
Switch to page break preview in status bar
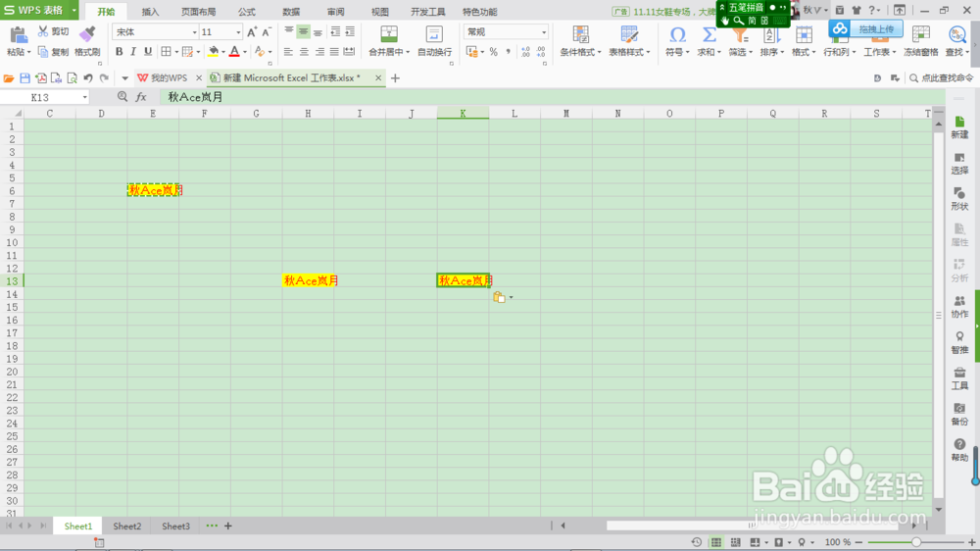(x=736, y=542)
